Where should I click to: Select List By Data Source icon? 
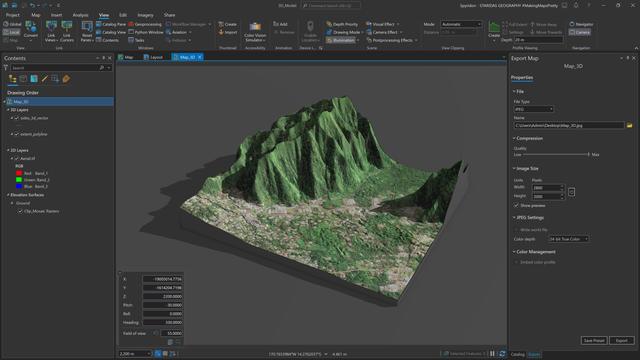[x=23, y=79]
